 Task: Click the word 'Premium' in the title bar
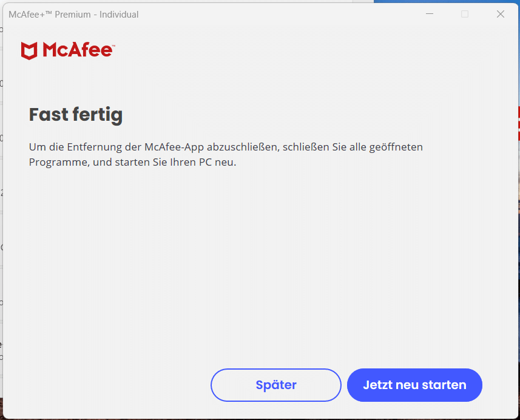point(73,15)
